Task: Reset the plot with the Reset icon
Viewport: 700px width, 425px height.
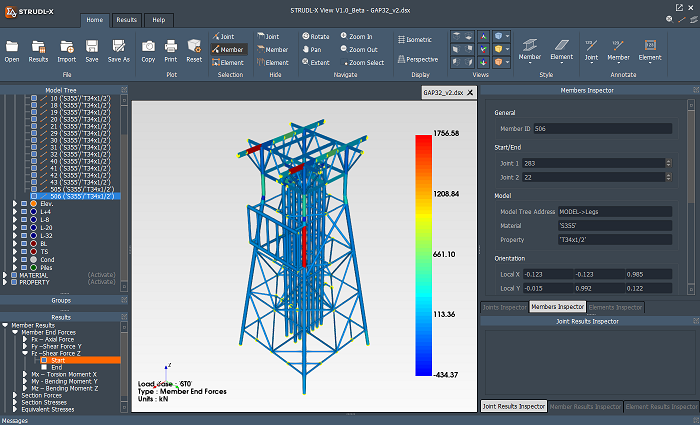Action: click(194, 50)
